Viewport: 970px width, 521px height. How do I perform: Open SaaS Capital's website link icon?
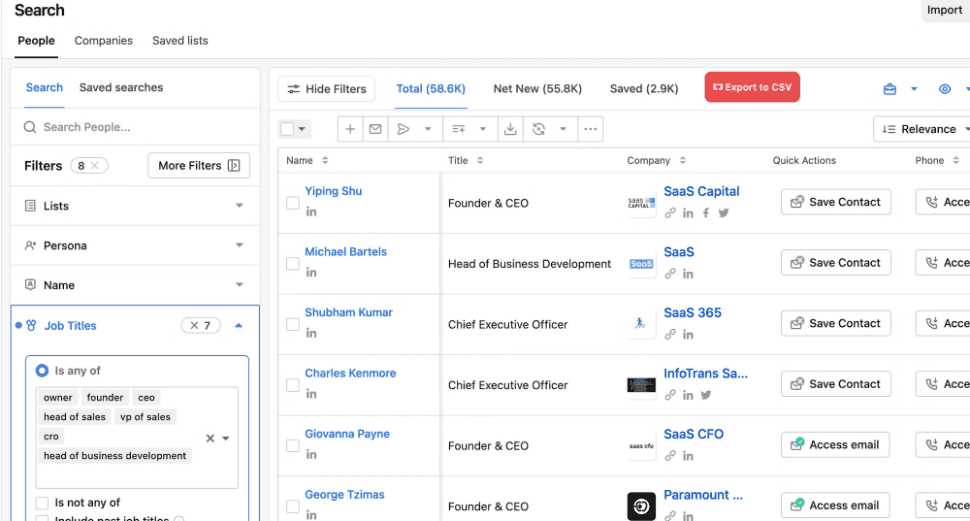670,213
